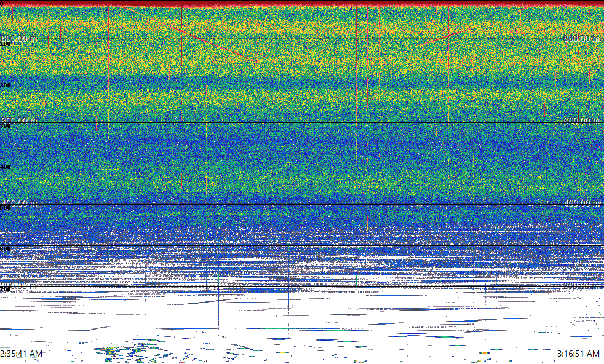
Task: Select the 500 depth axis label
Action: click(6, 208)
